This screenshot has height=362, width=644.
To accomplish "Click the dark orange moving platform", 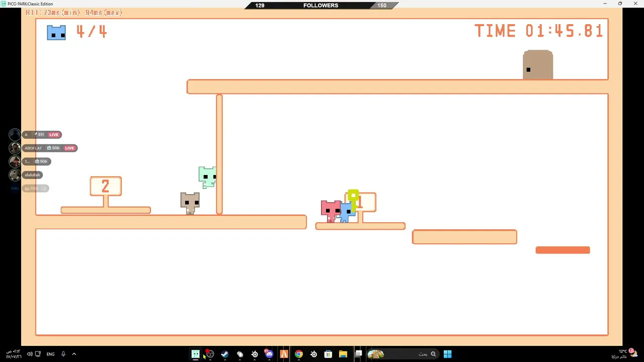I will [562, 250].
